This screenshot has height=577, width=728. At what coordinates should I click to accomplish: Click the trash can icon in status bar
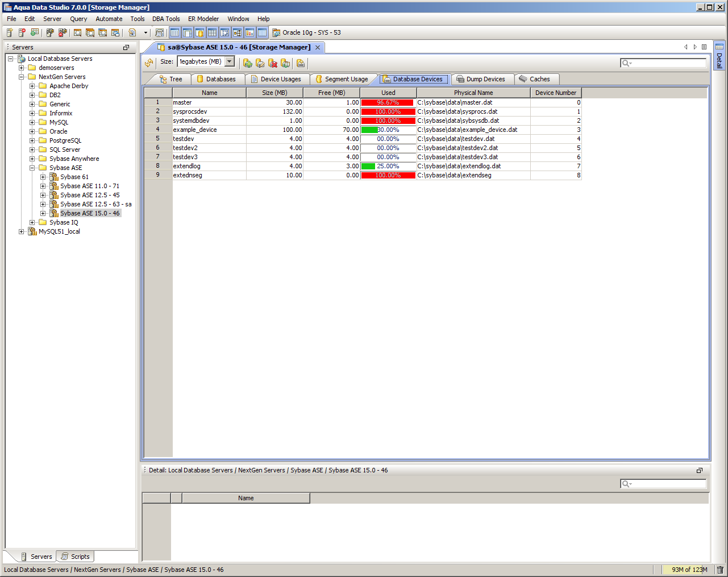click(720, 570)
